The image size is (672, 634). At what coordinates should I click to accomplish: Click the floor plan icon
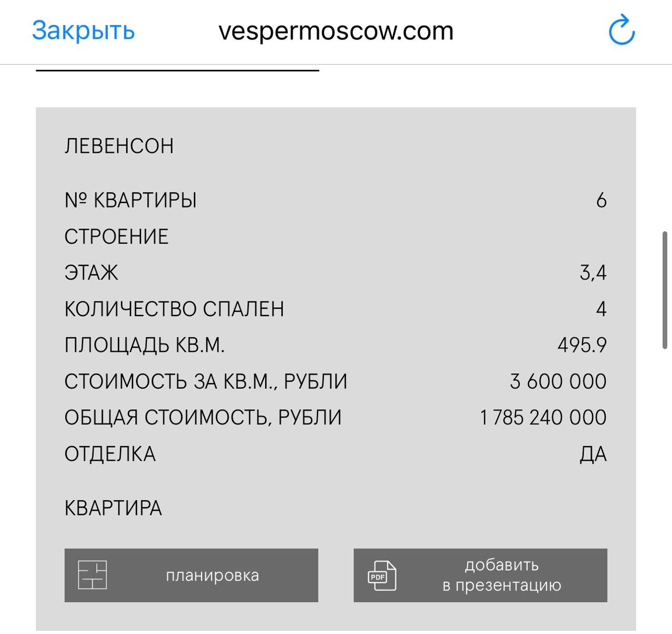click(92, 575)
